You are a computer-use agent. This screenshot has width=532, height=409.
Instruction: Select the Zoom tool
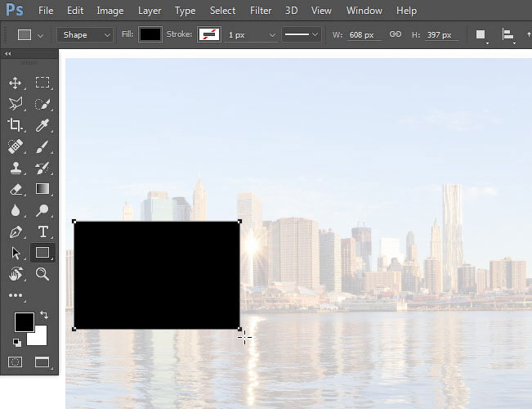42,274
